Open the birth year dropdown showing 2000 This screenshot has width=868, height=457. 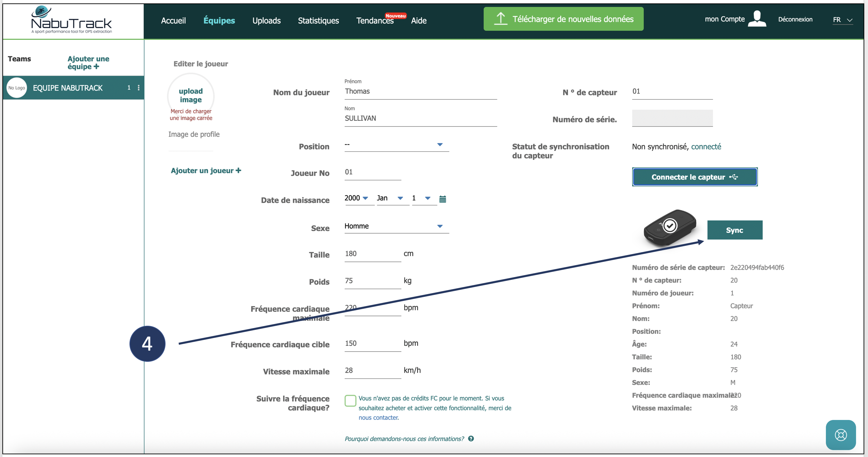(357, 198)
